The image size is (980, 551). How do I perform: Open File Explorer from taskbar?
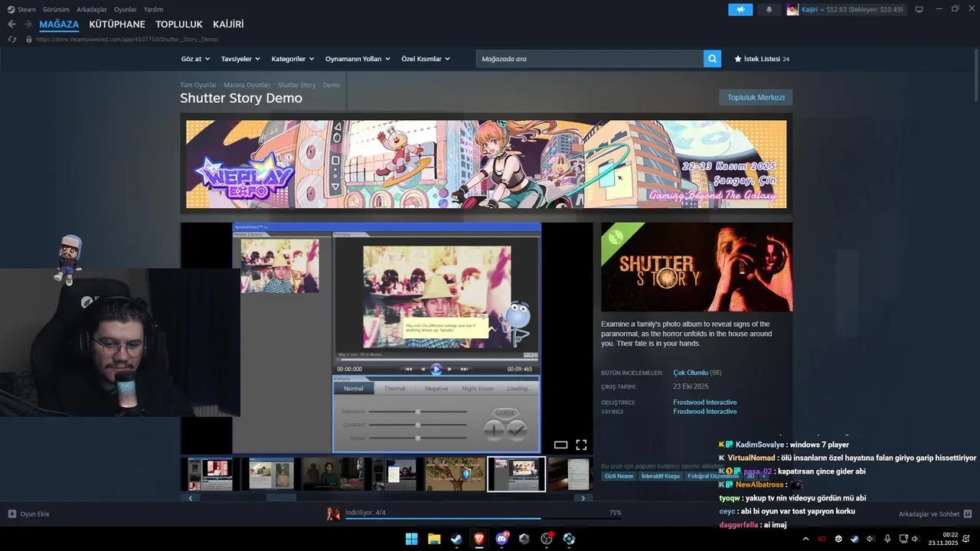pyautogui.click(x=434, y=539)
